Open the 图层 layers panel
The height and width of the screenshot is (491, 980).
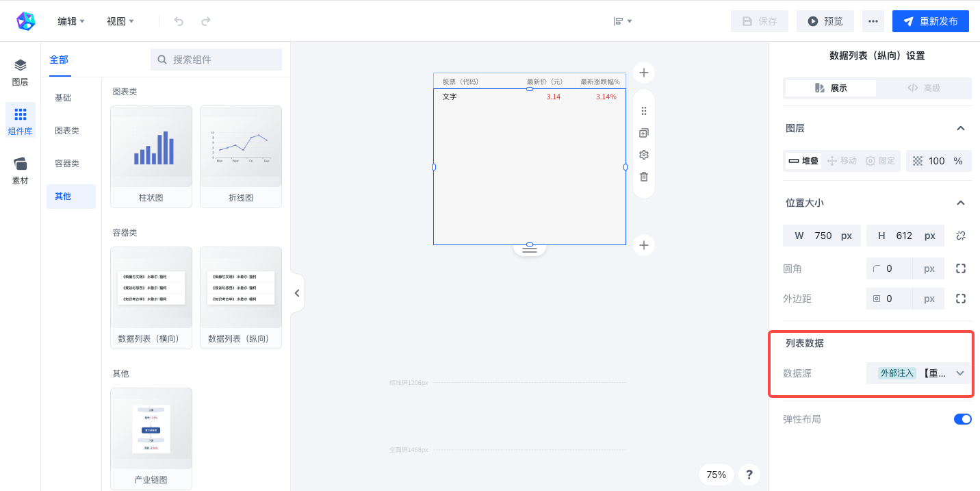tap(21, 73)
